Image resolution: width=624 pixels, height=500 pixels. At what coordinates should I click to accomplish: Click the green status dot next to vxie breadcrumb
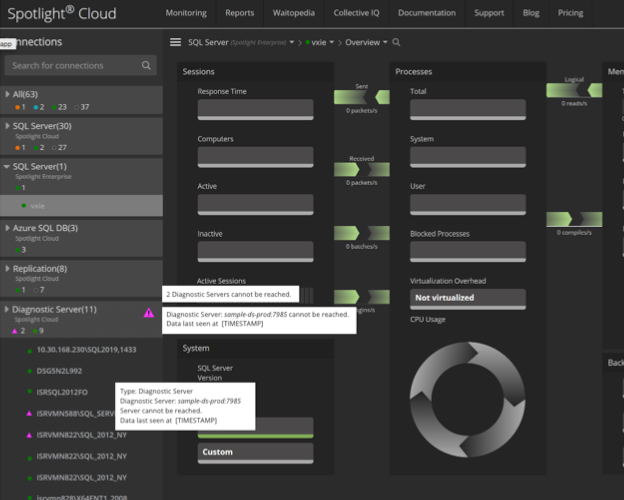[x=308, y=42]
